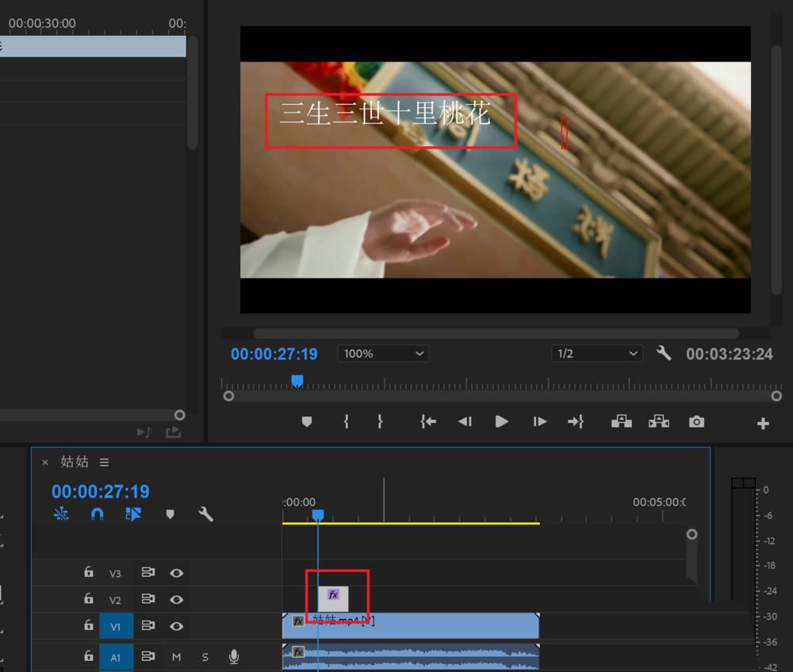Solo the A1 audio track
This screenshot has width=793, height=672.
(x=205, y=656)
